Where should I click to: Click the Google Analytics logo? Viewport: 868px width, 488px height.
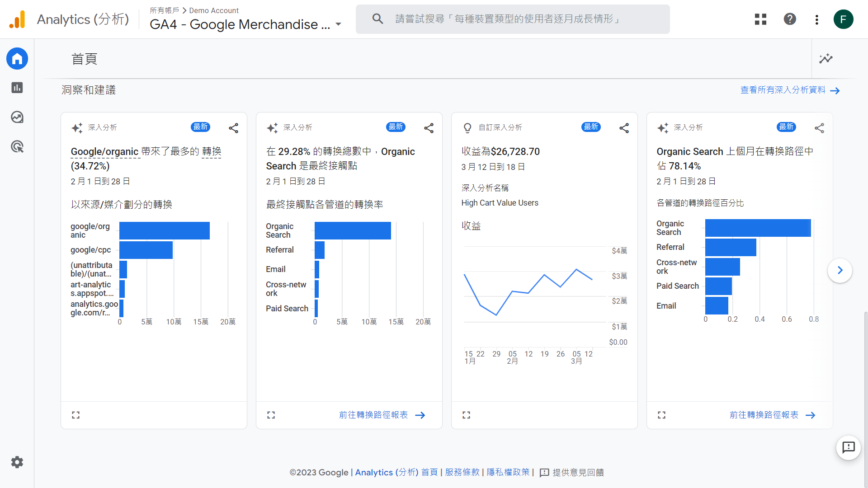click(17, 19)
